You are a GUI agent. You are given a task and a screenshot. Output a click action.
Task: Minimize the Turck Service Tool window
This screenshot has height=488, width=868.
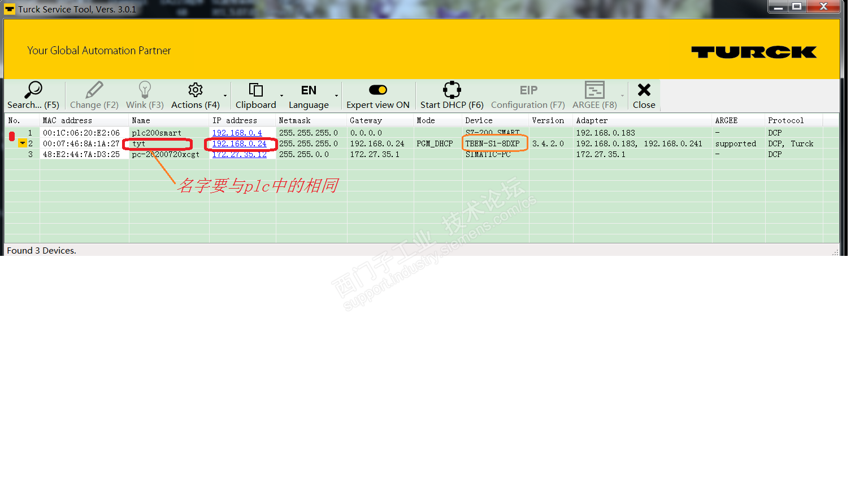coord(779,7)
